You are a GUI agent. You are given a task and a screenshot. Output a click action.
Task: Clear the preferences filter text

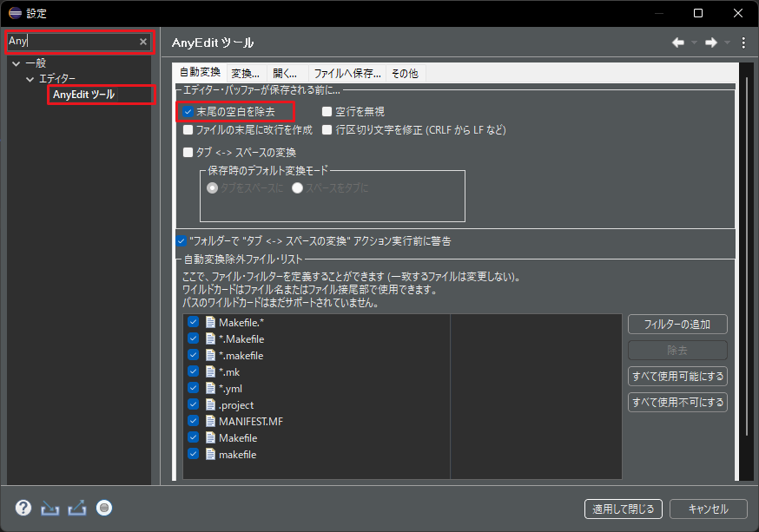(x=143, y=42)
